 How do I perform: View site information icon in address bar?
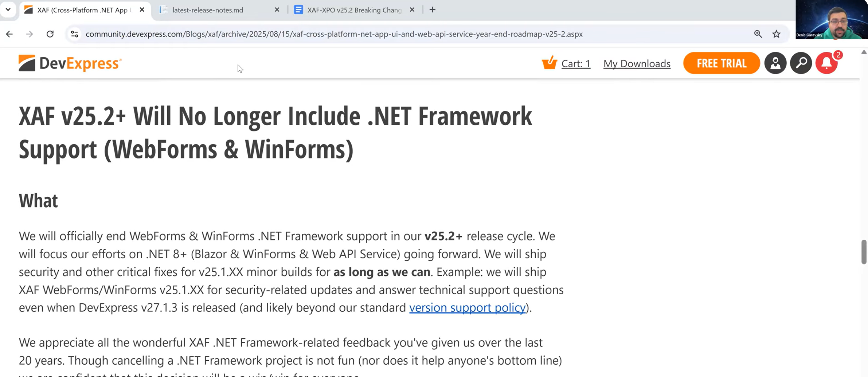(74, 34)
